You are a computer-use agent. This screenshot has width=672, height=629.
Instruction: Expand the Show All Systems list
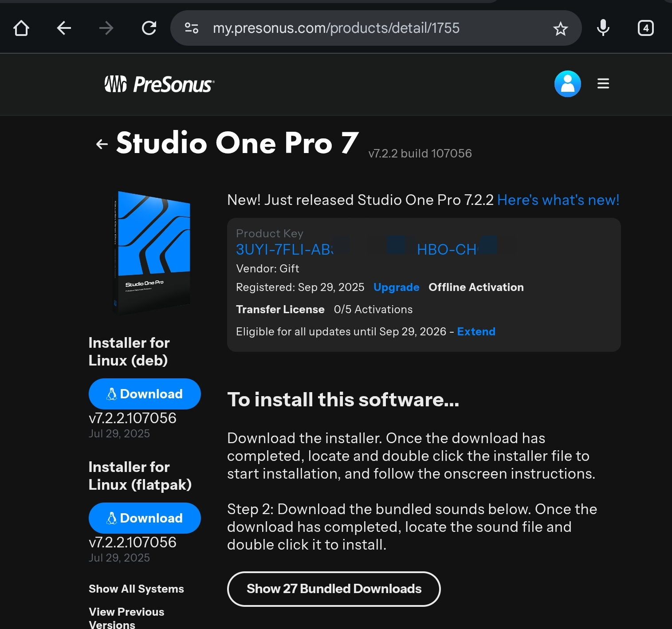coord(136,589)
